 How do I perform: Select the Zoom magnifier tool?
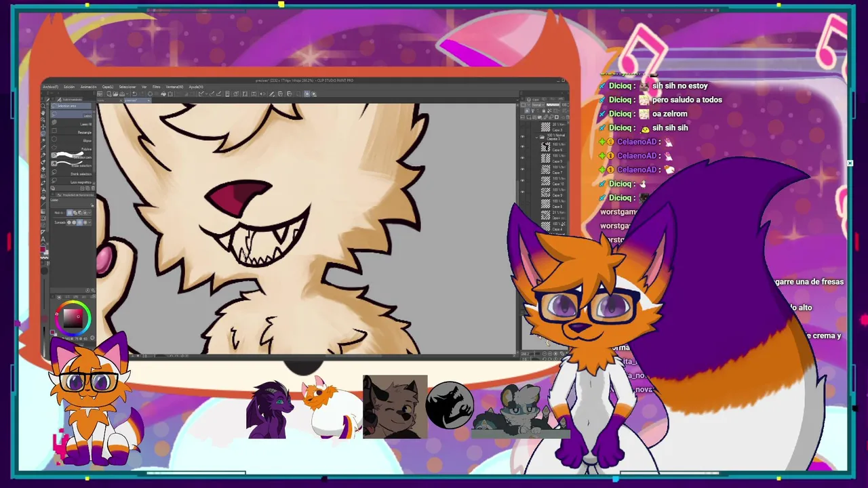tap(43, 106)
